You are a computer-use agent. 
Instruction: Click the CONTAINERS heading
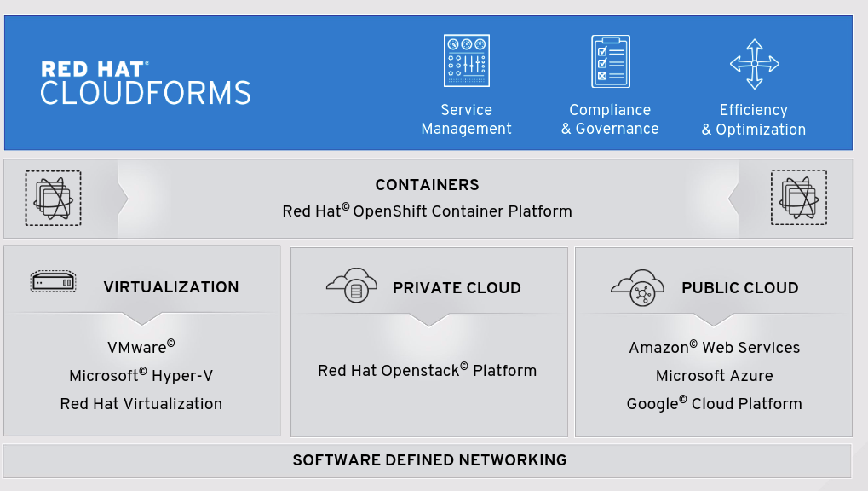(x=427, y=185)
